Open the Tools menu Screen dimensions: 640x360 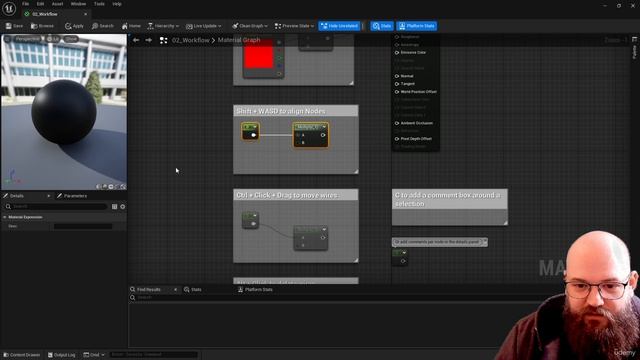[99, 4]
